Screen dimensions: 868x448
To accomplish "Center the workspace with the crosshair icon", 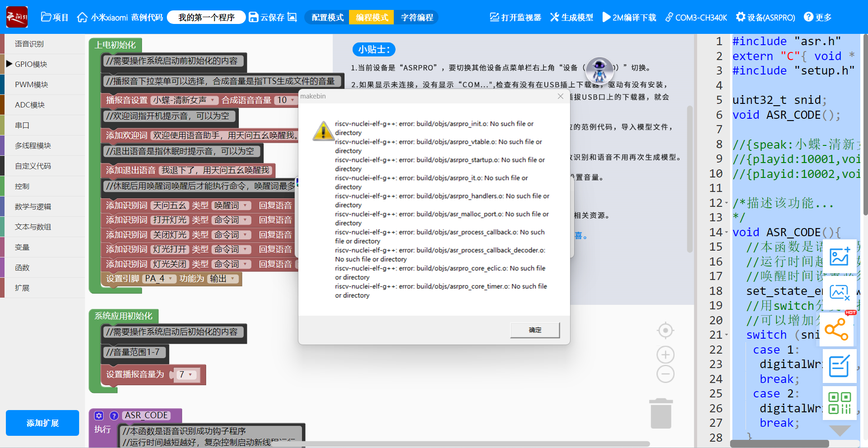I will coord(665,331).
